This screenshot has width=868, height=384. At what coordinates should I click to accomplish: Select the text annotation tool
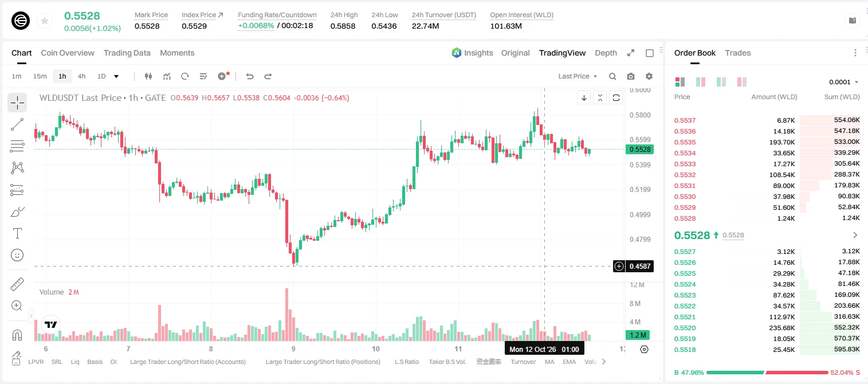tap(17, 233)
